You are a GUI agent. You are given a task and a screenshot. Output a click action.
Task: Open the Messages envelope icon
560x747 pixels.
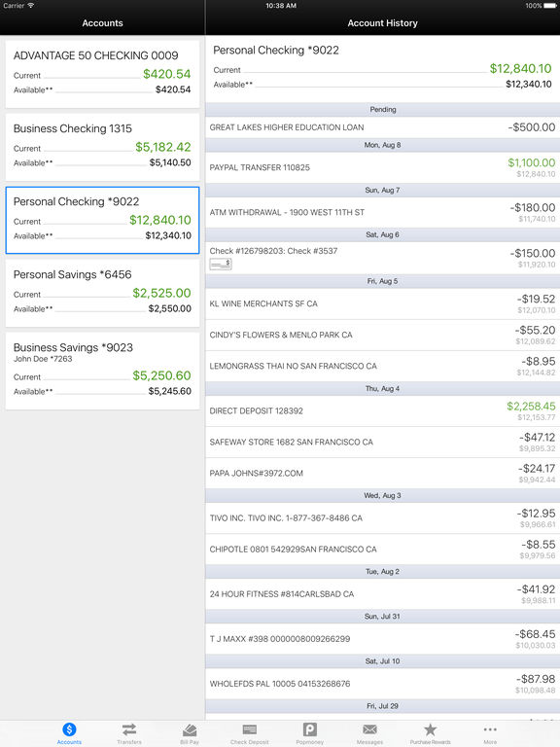(370, 729)
